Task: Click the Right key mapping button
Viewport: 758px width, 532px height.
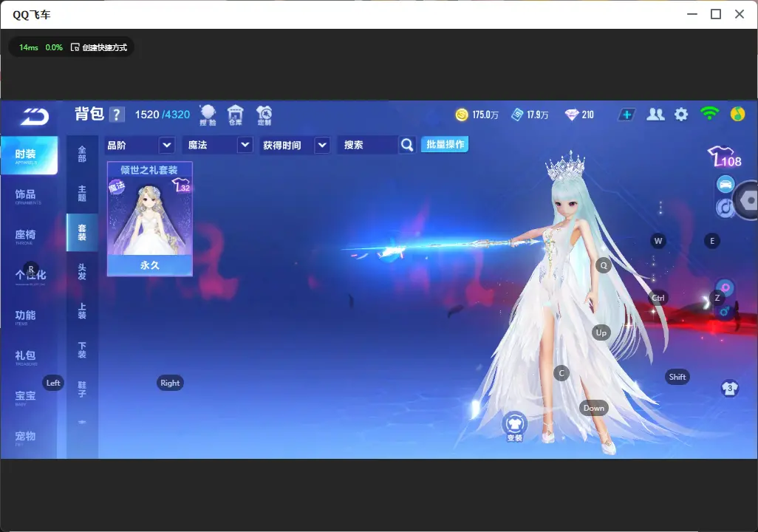Action: pyautogui.click(x=170, y=383)
